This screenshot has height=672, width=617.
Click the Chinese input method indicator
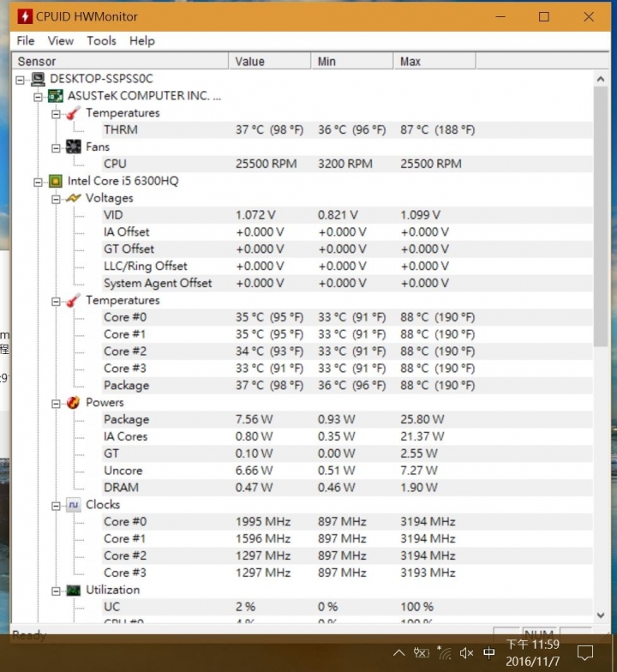pos(488,653)
